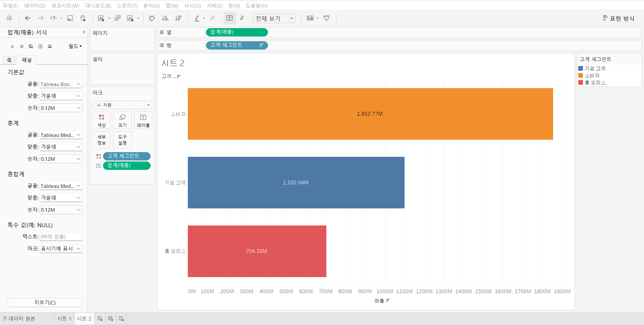This screenshot has width=644, height=325.
Task: Select the orange 소비자 bar
Action: tap(370, 114)
